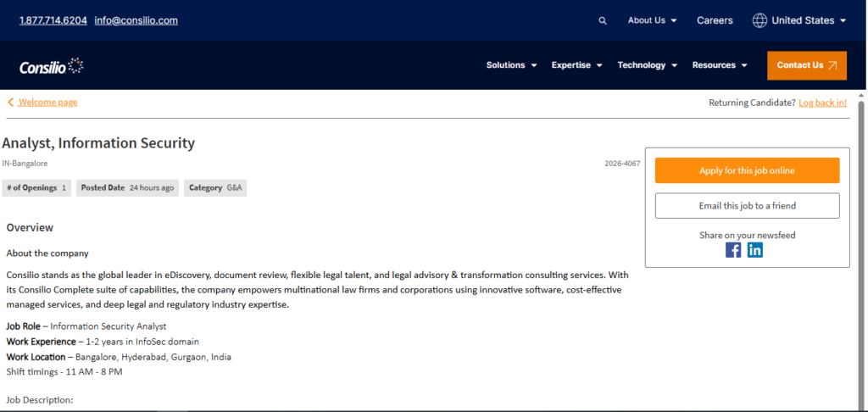Click the Posted Date 24 hours ago badge
868x412 pixels.
coord(127,187)
